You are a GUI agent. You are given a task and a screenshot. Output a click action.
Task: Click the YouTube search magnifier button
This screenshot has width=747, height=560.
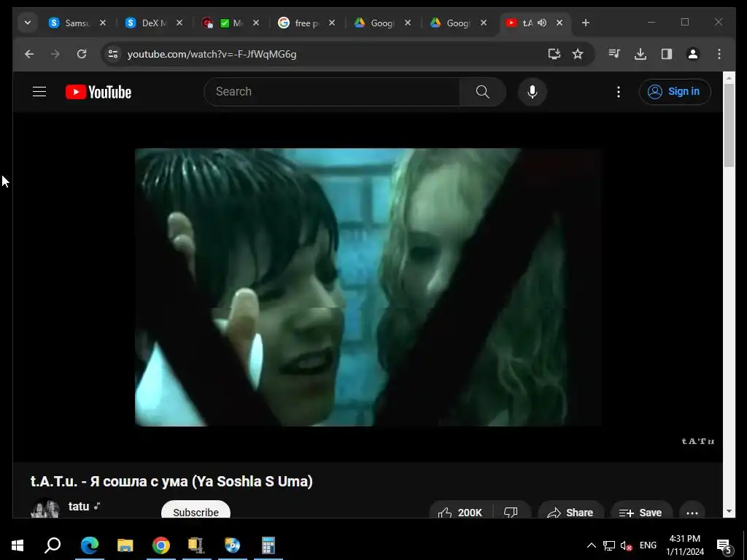(483, 91)
